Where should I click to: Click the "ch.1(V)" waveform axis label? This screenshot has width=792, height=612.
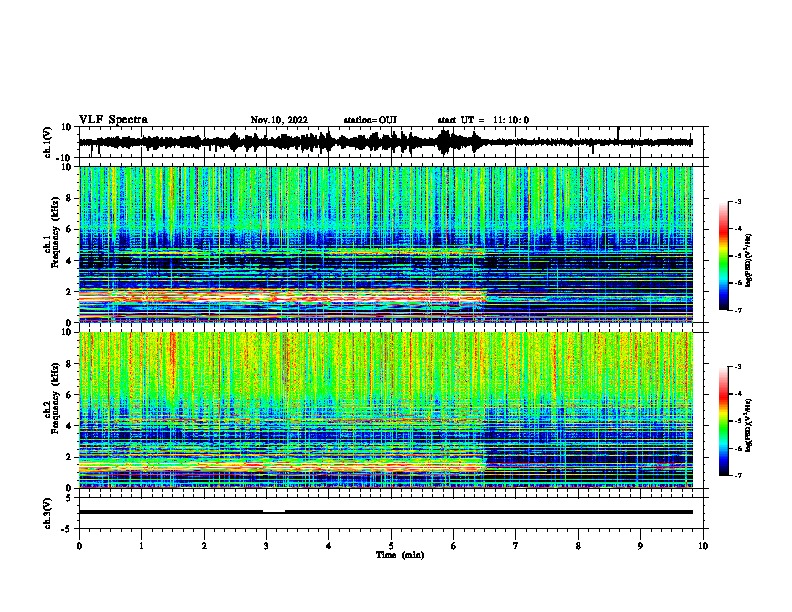tap(48, 142)
